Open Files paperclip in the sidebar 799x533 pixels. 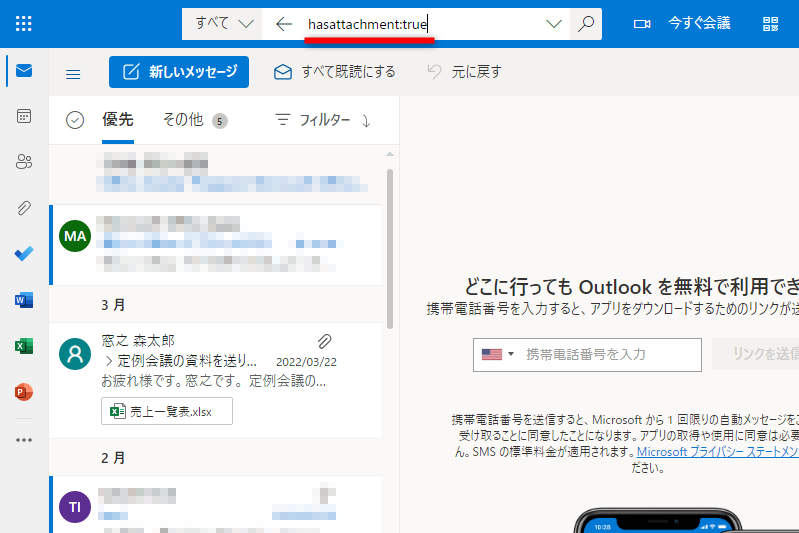click(24, 208)
